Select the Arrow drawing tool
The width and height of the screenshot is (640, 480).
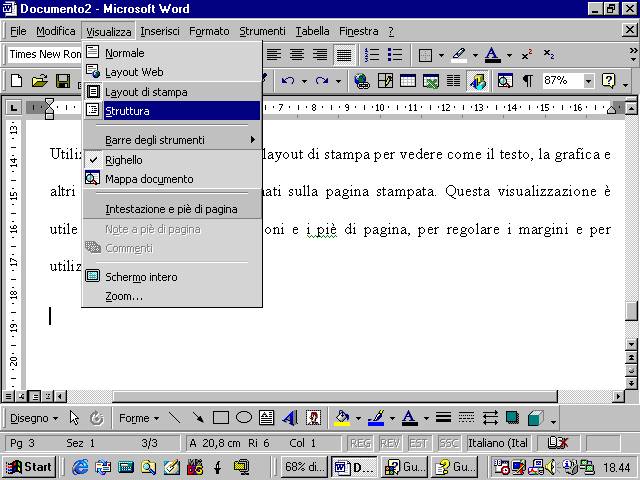pyautogui.click(x=198, y=418)
